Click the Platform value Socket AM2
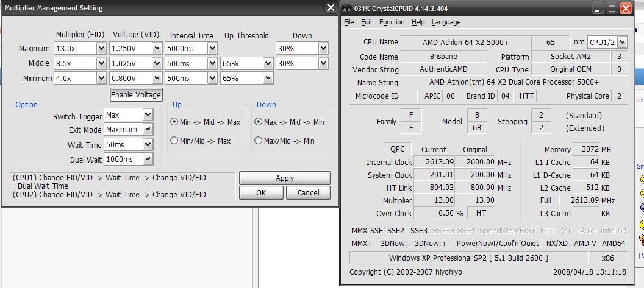The height and width of the screenshot is (288, 644). point(570,57)
